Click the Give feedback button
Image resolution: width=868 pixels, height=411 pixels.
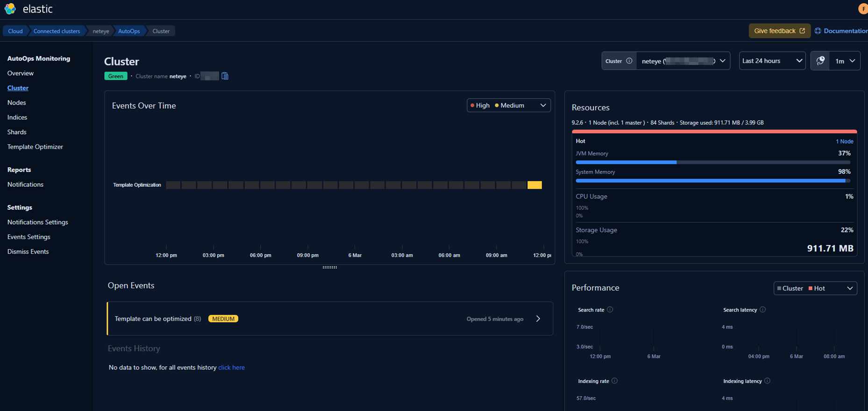pos(779,31)
